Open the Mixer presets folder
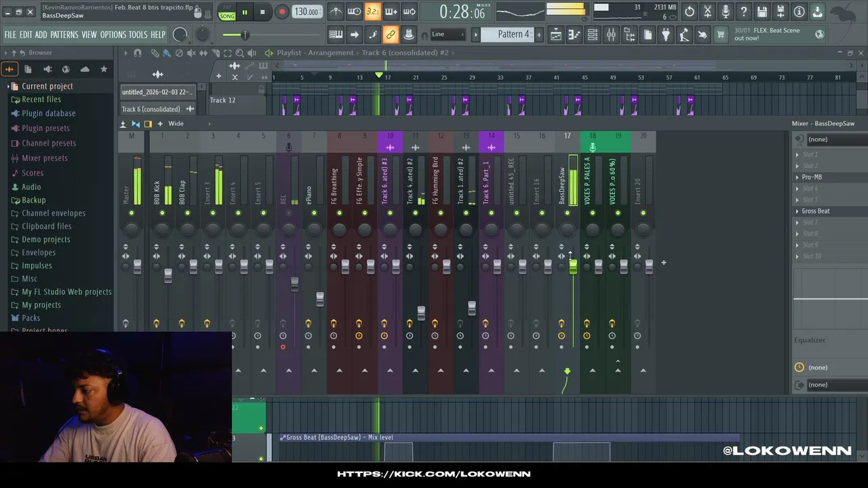The image size is (868, 488). point(44,158)
